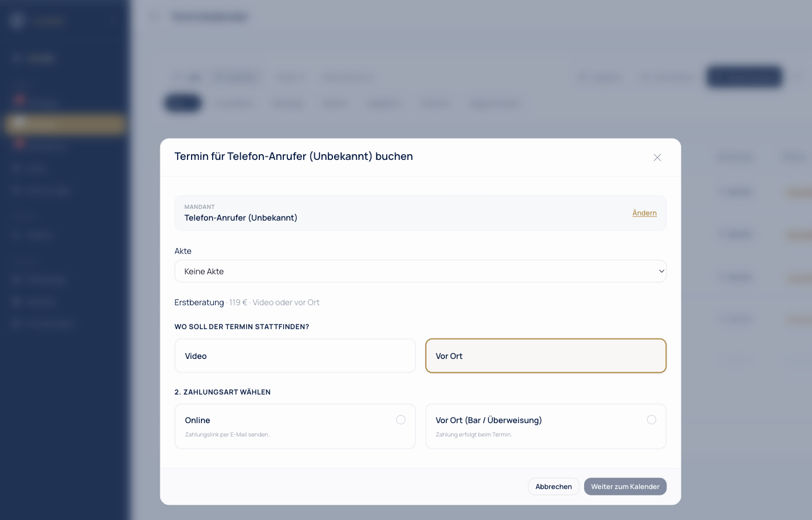Expand the chevron arrow of Akte select
The image size is (812, 520).
(661, 271)
